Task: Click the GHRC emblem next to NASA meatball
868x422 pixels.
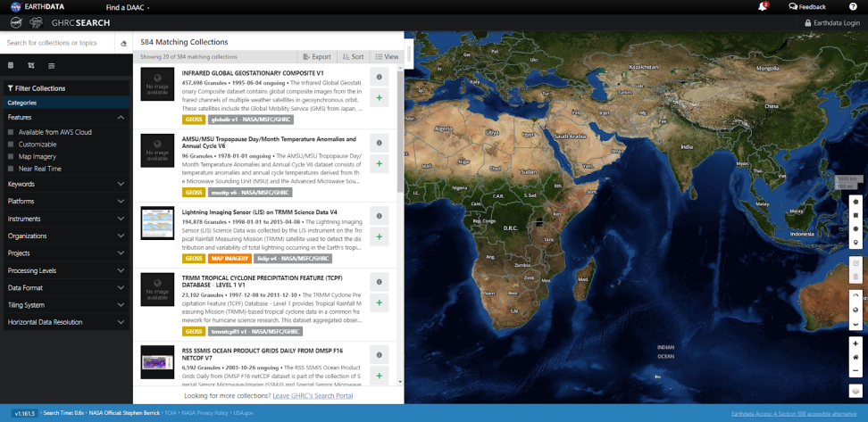Action: [x=37, y=22]
